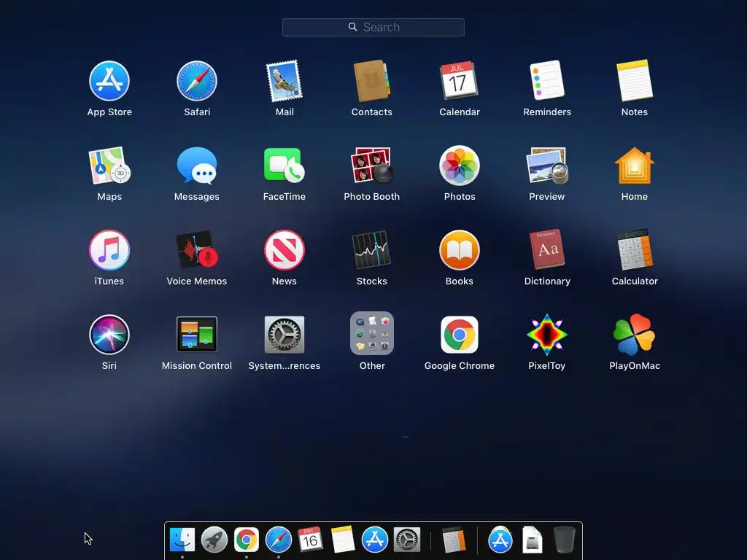Open the Contacts app
747x560 pixels.
[x=371, y=81]
